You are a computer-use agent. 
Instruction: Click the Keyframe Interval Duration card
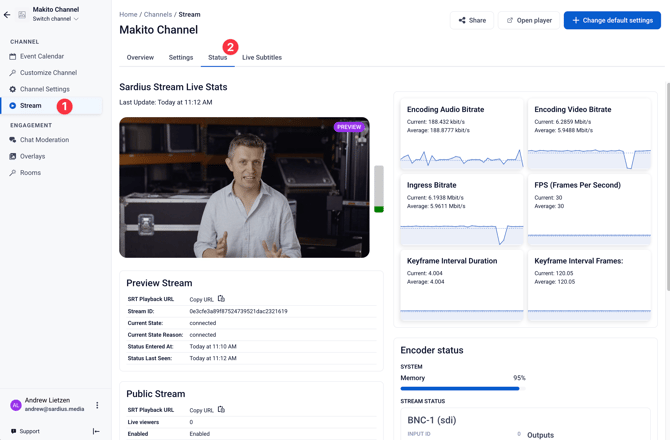(461, 285)
